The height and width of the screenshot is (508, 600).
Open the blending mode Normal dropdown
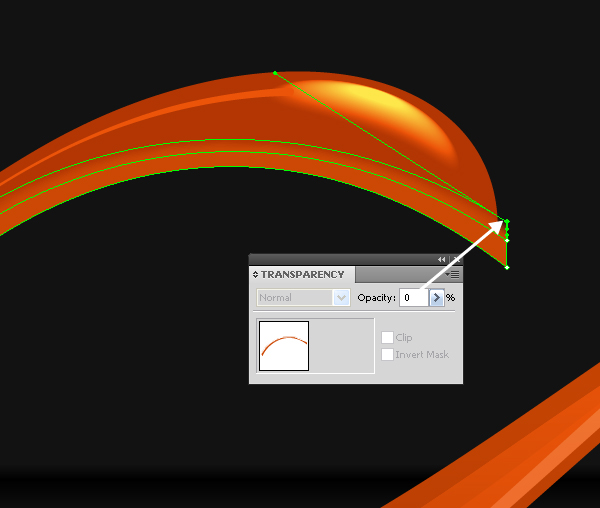tap(303, 298)
